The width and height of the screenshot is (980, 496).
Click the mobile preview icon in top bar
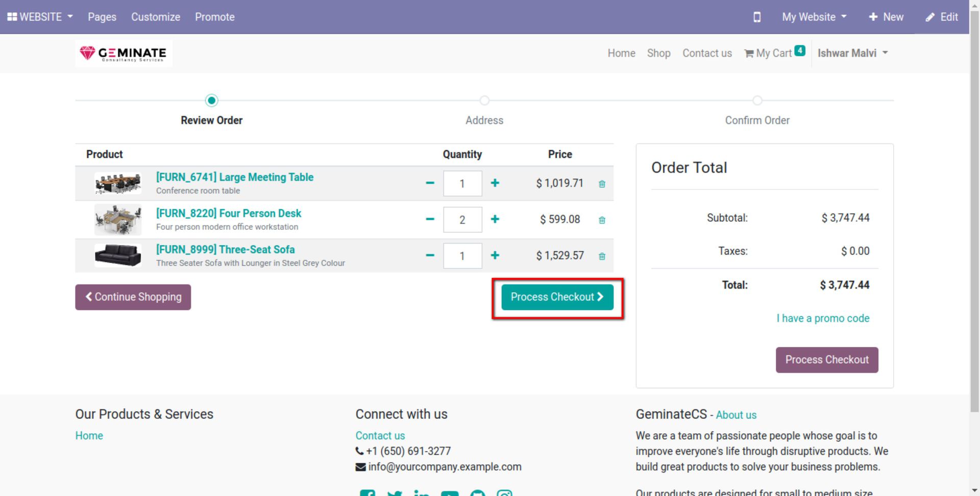(757, 17)
